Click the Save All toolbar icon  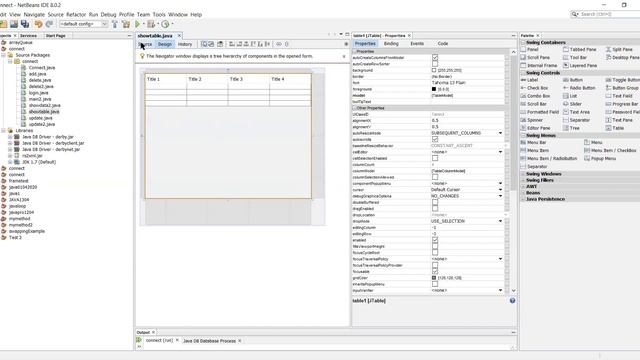click(25, 24)
